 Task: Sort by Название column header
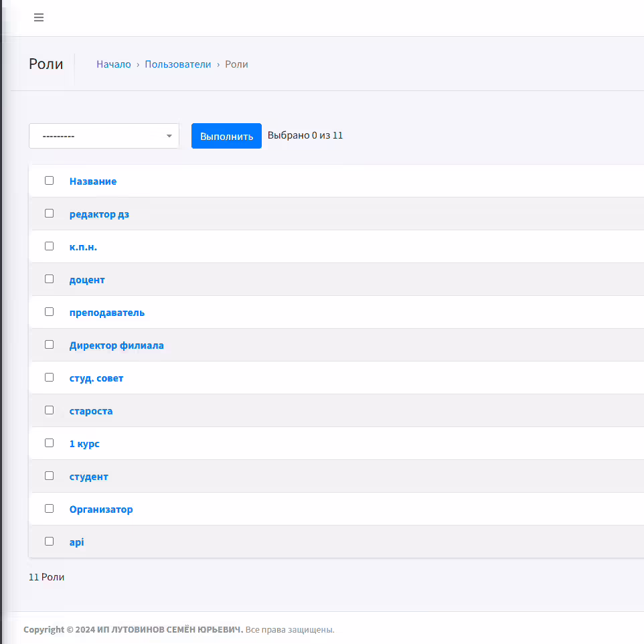(93, 181)
